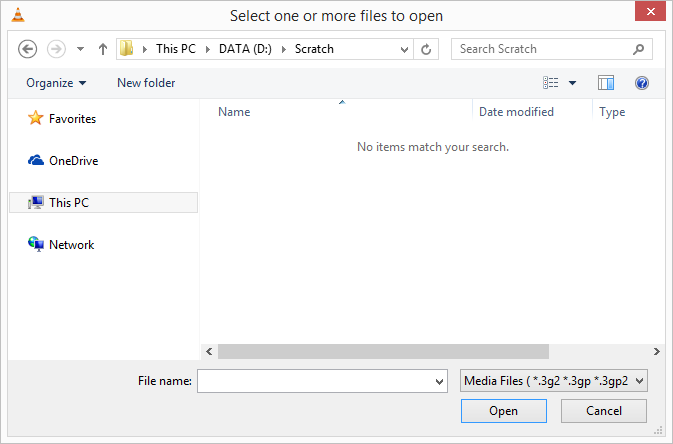The width and height of the screenshot is (673, 444).
Task: Refresh the Scratch folder view
Action: click(427, 49)
